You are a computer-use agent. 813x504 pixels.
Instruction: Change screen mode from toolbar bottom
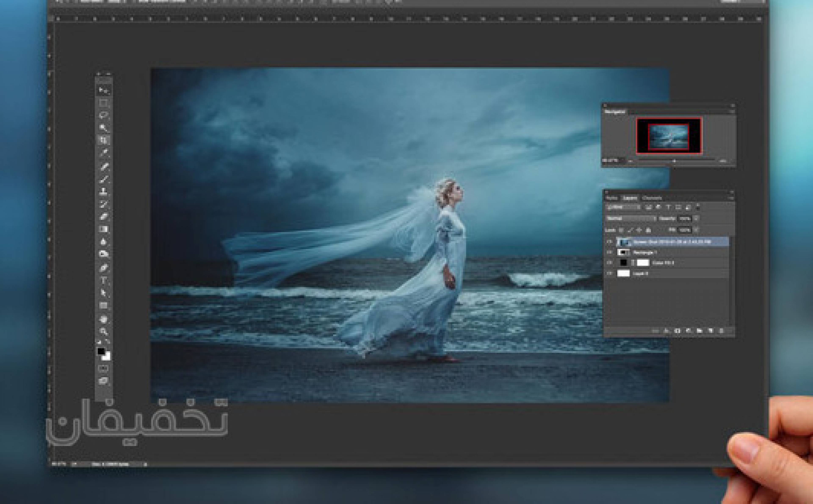(104, 381)
